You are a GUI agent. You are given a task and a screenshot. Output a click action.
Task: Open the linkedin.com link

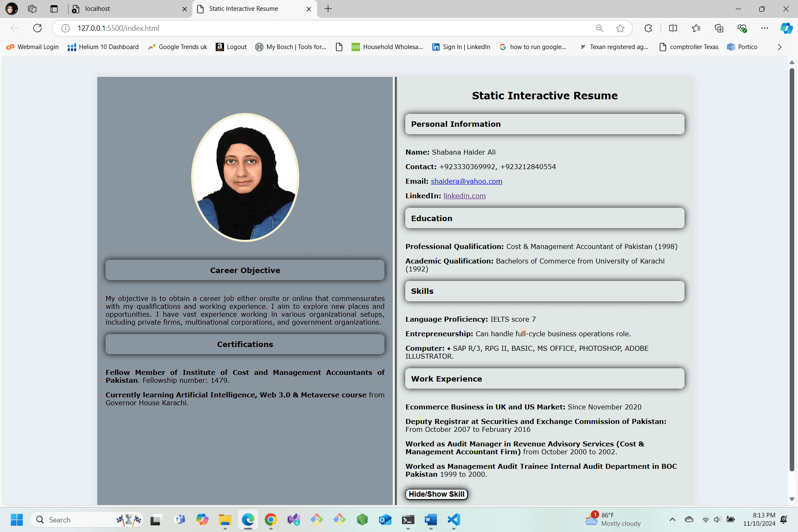click(464, 196)
